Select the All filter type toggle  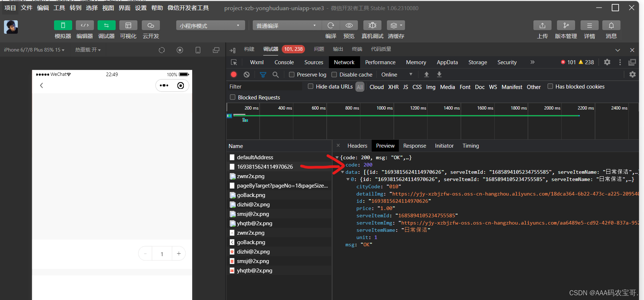360,87
